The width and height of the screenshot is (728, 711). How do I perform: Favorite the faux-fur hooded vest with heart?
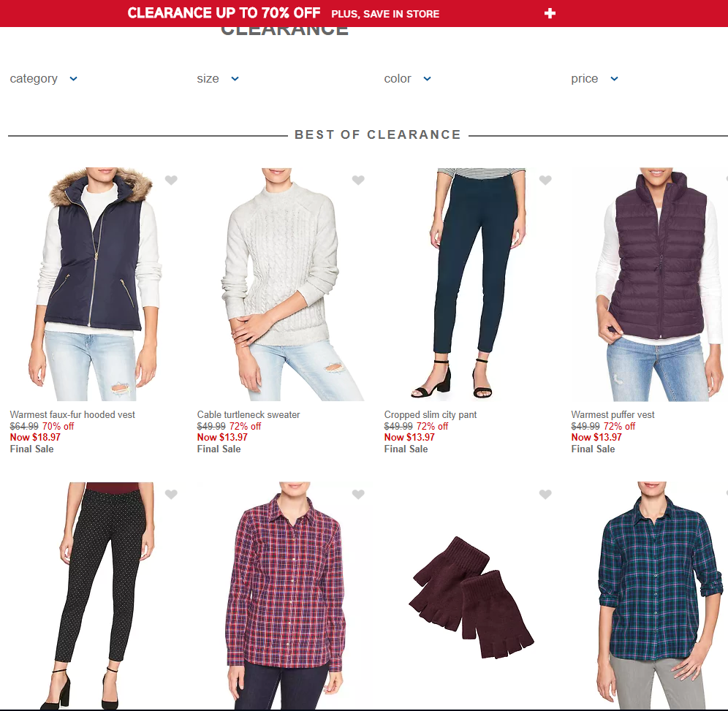click(171, 180)
